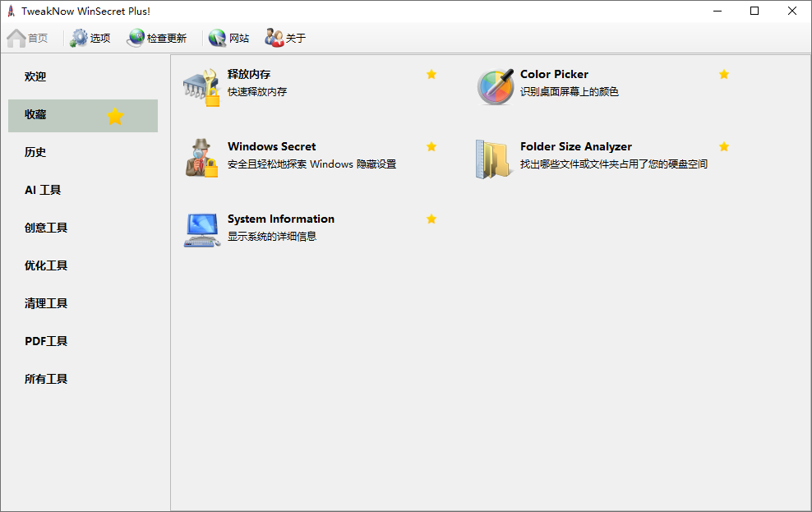
Task: Select the 收藏 sidebar tab
Action: (83, 115)
